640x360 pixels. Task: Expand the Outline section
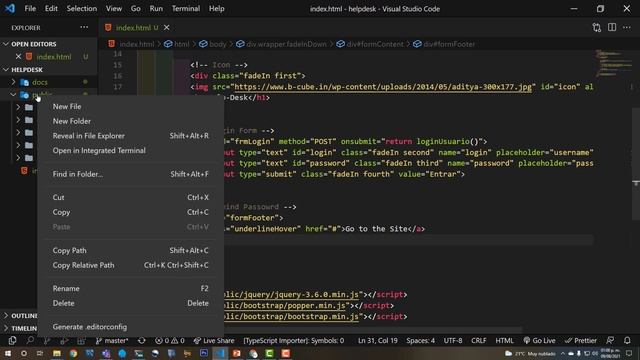tap(6, 316)
